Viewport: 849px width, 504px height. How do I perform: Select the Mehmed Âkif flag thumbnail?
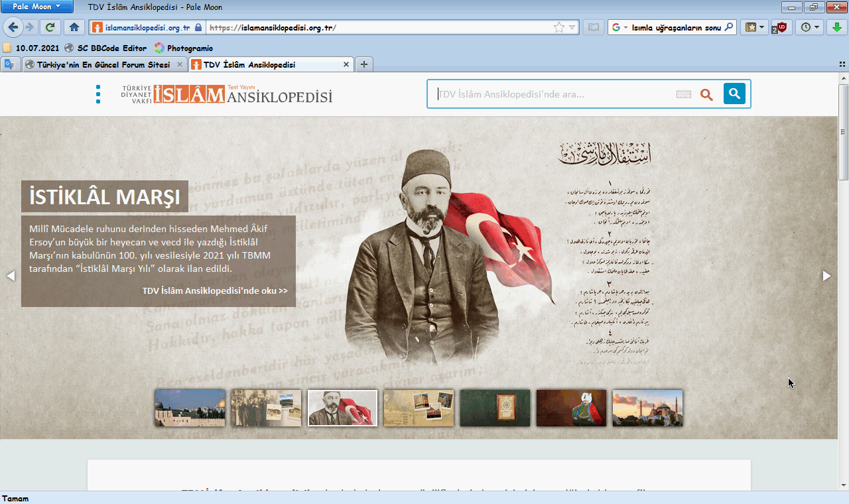343,408
